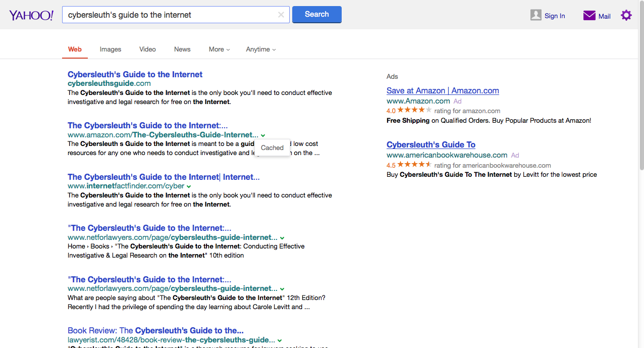
Task: Open Mail via the envelope icon
Action: (589, 16)
